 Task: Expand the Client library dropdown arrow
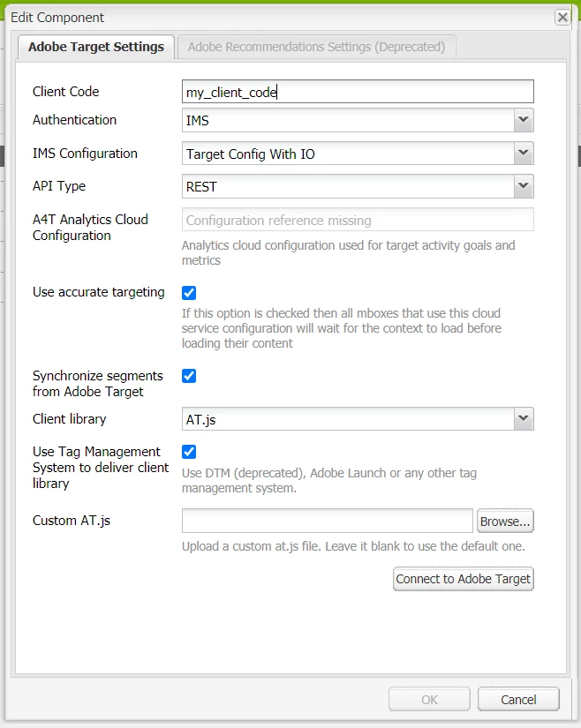coord(524,419)
